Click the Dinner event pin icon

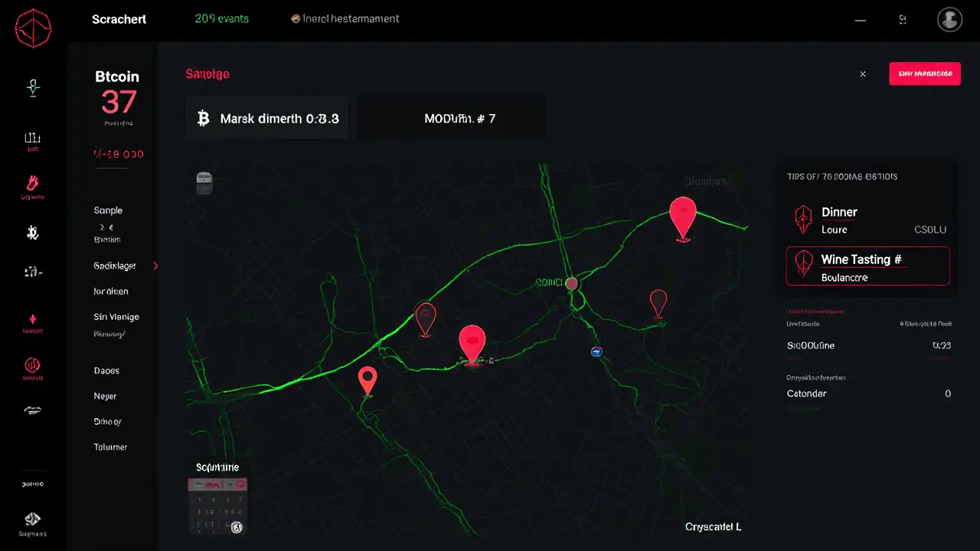coord(802,220)
